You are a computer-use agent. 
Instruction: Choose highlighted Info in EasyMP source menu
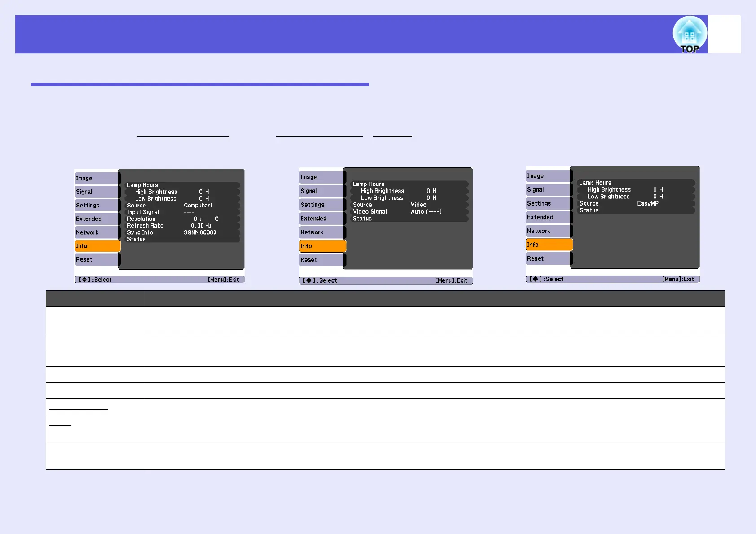point(549,245)
